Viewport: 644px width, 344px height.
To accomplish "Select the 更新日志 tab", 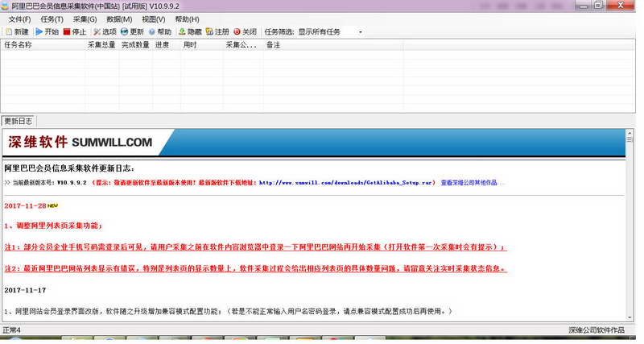I will [x=19, y=121].
